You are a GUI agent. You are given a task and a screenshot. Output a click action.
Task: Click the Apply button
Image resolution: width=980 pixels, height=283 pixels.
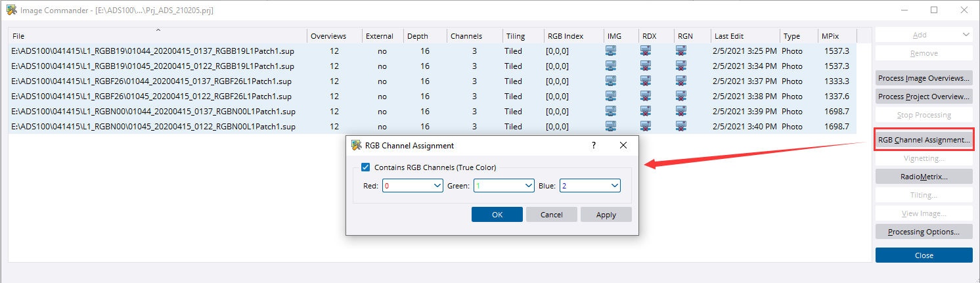coord(606,215)
